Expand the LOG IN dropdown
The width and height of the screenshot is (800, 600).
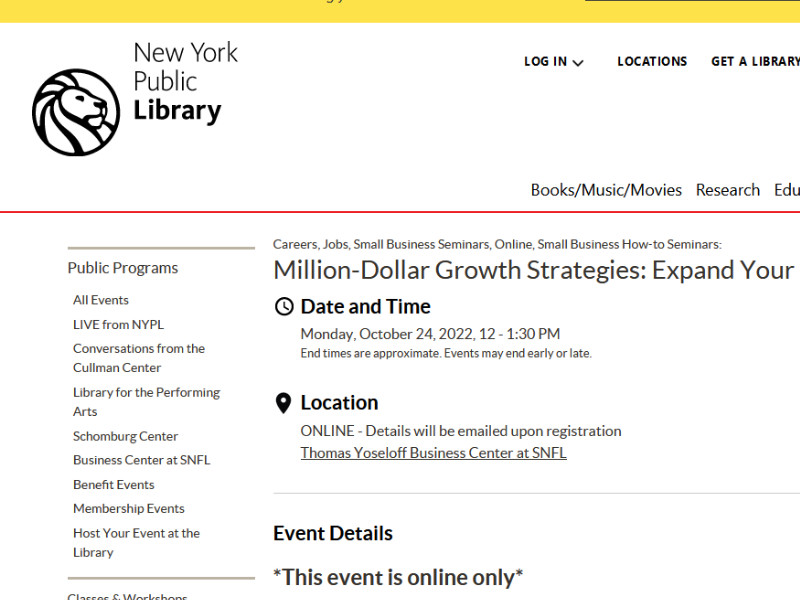[553, 62]
